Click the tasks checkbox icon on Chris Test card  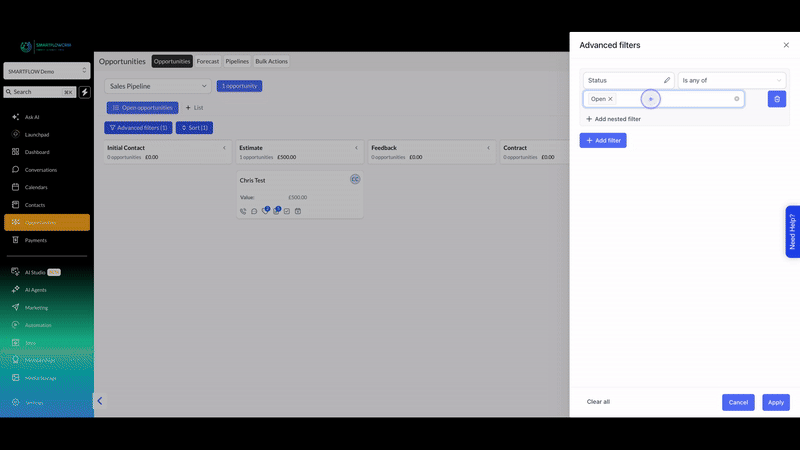click(x=287, y=211)
